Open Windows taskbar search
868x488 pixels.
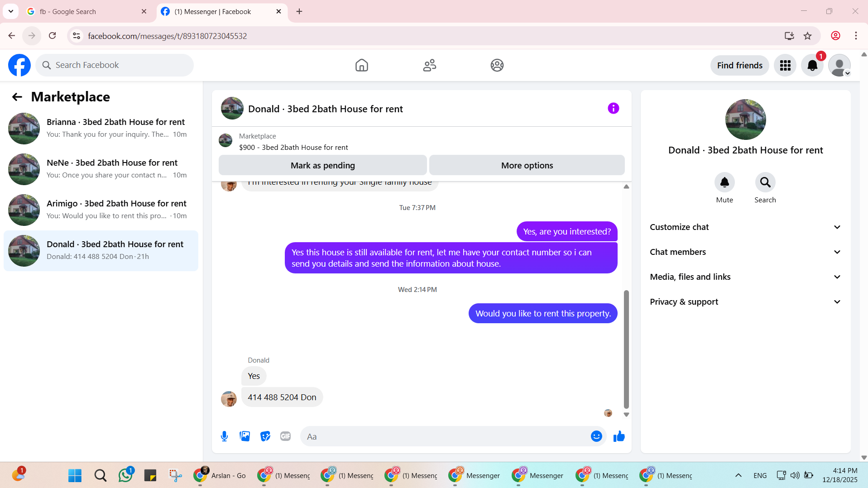click(x=100, y=475)
